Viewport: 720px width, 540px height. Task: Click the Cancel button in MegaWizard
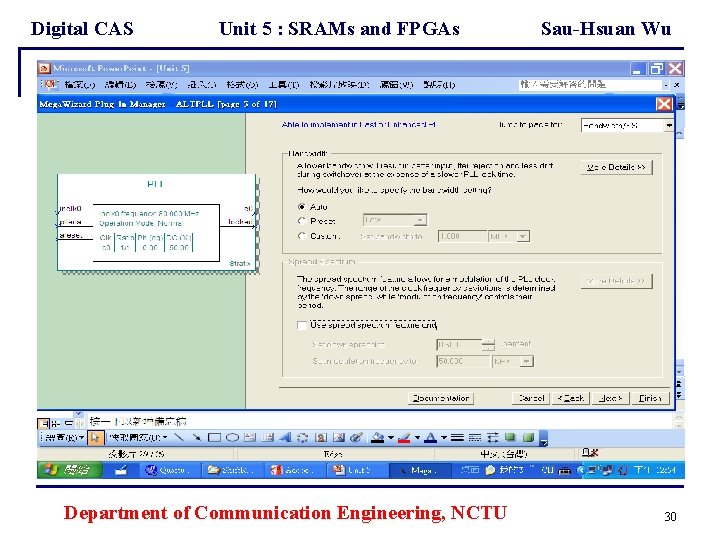pyautogui.click(x=531, y=398)
